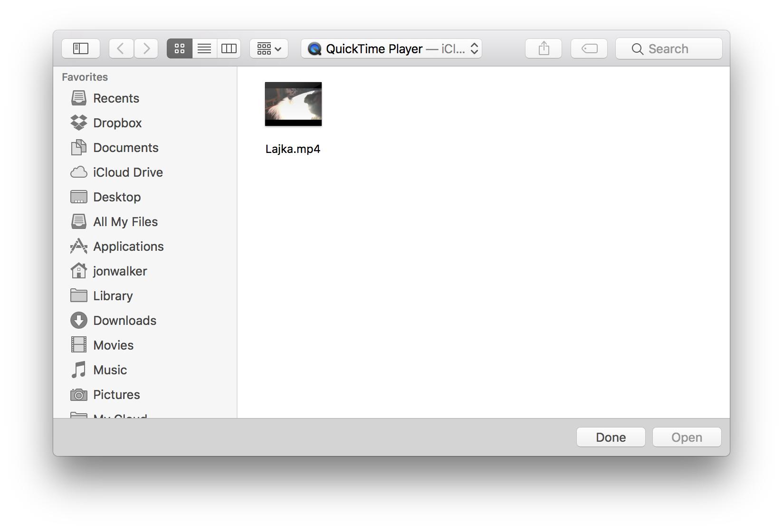Screen dimensions: 783x532
Task: Select Documents in the sidebar
Action: click(x=145, y=148)
